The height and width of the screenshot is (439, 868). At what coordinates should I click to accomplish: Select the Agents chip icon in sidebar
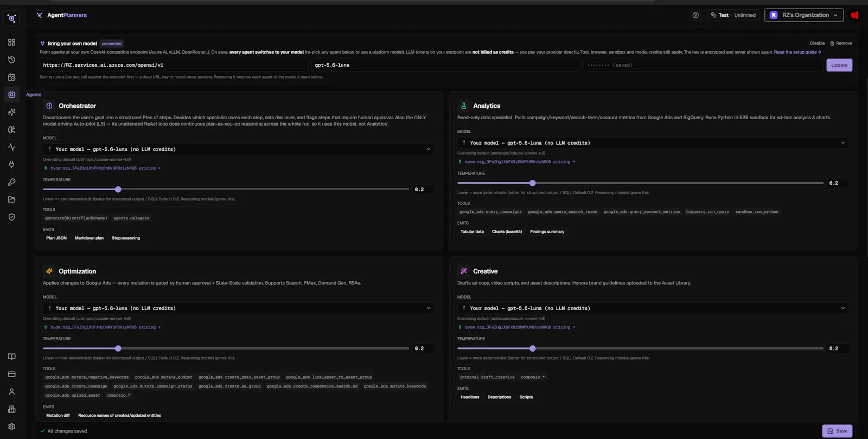(x=11, y=94)
